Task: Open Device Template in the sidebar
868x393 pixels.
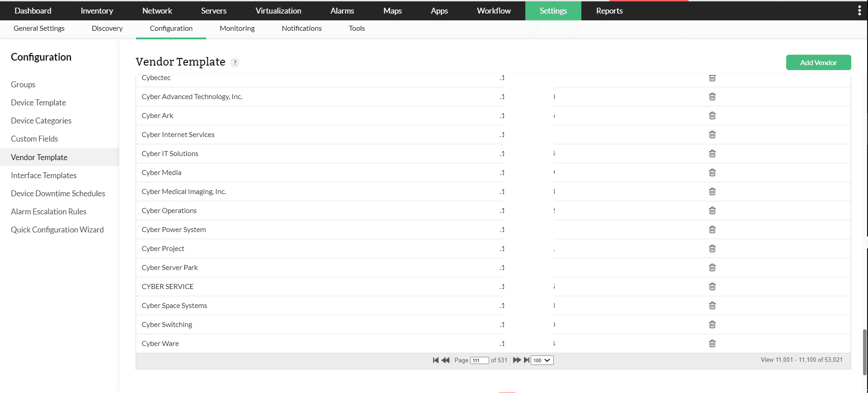Action: [x=38, y=103]
